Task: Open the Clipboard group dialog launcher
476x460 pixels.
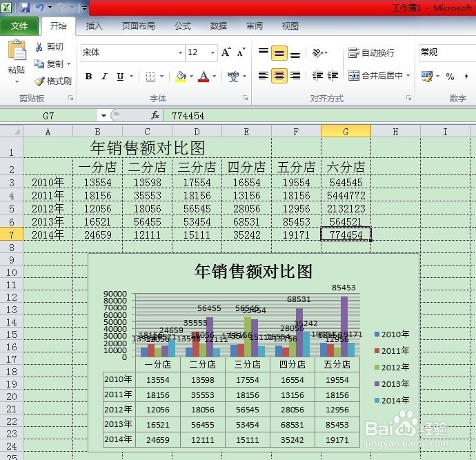Action: point(71,98)
